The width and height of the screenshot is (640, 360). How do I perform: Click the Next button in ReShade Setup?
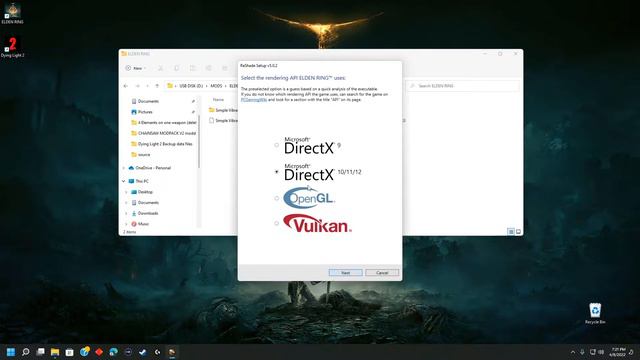point(345,273)
